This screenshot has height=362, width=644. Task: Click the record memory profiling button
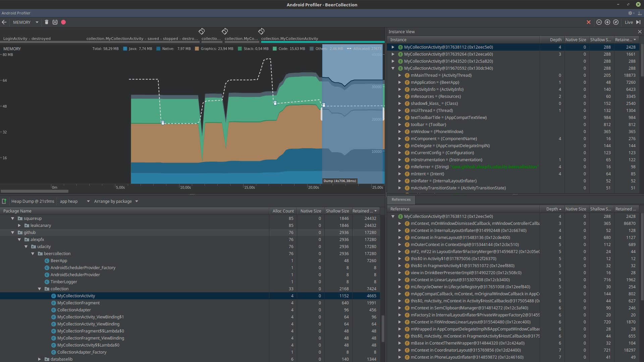pos(64,22)
